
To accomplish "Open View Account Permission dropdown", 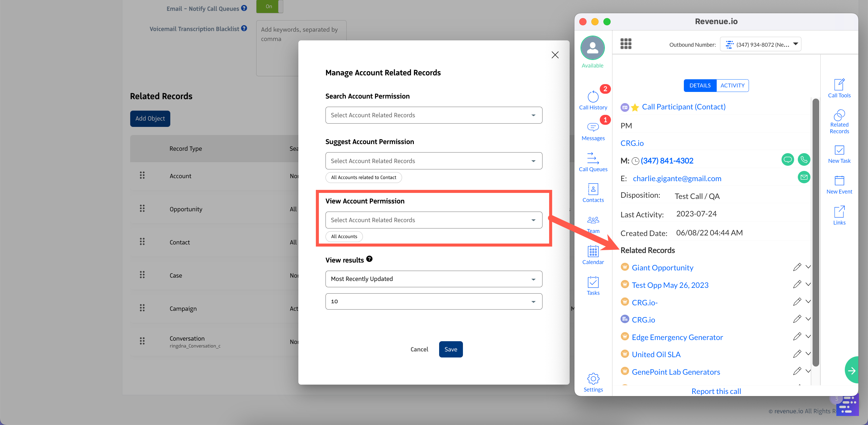I will [433, 220].
